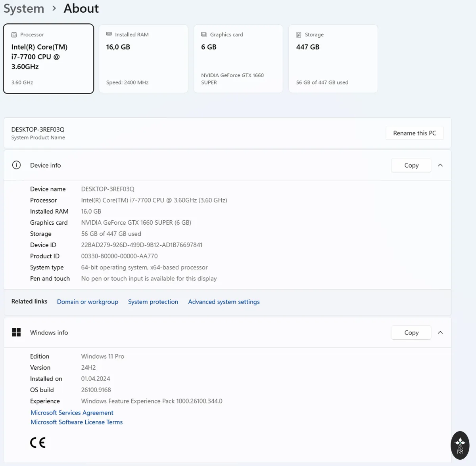Click Rename this PC button
The height and width of the screenshot is (466, 476).
click(x=415, y=133)
